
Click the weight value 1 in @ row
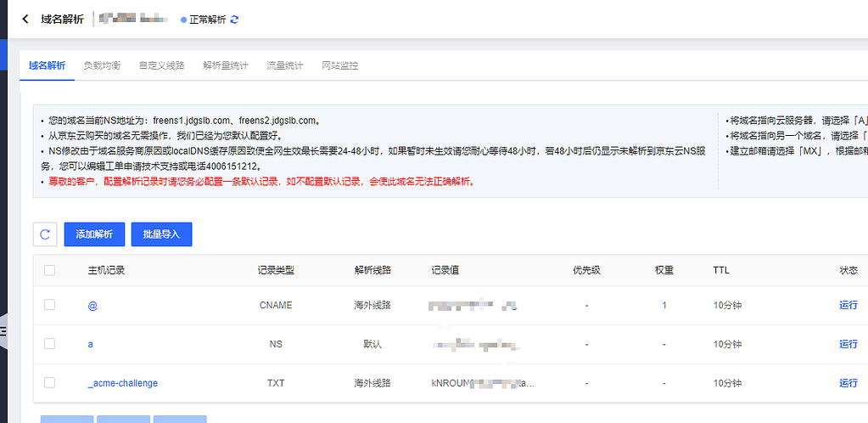tap(664, 305)
